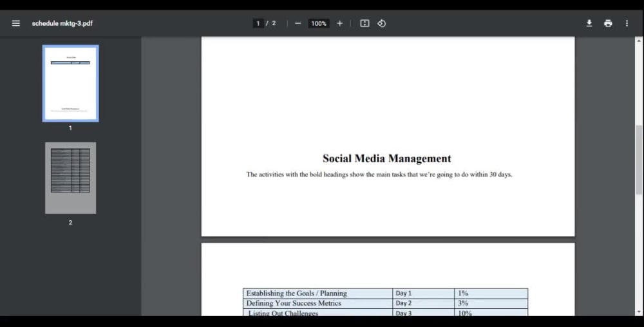Click the total page count 2
Screen dimensions: 644x327
click(274, 23)
